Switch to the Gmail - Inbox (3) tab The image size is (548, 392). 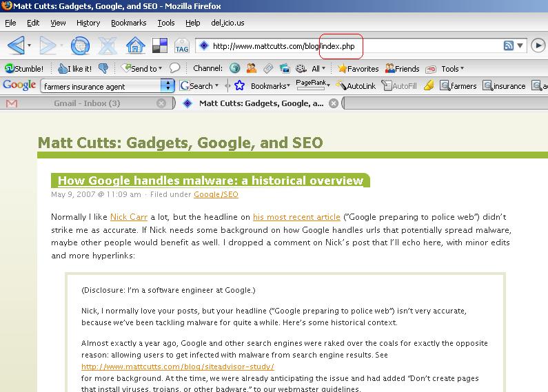point(87,103)
